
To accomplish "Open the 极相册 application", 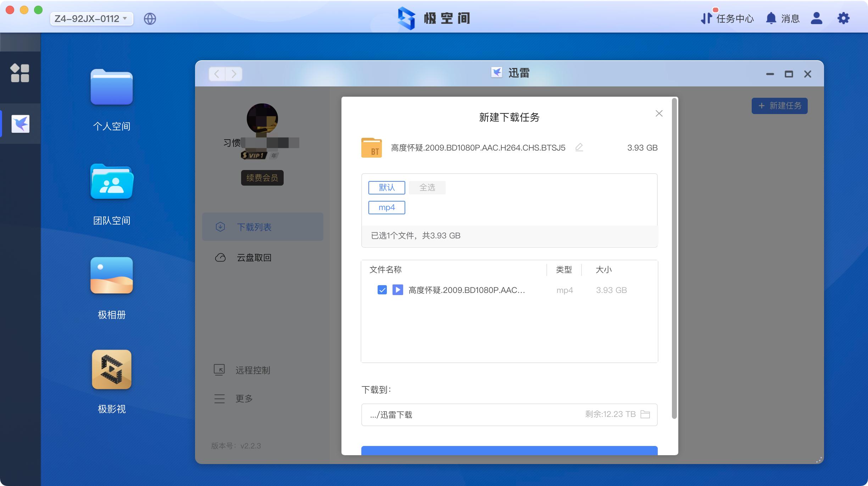I will click(111, 276).
